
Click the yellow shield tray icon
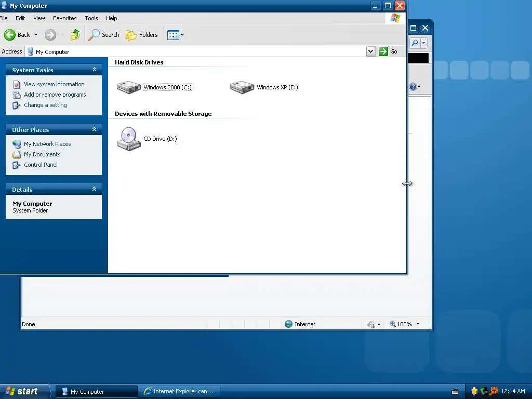(x=475, y=391)
